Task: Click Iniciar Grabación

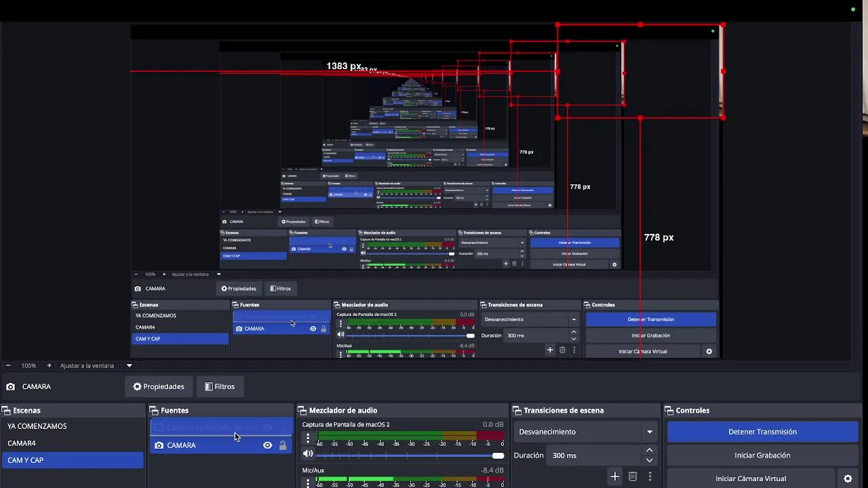Action: pyautogui.click(x=762, y=455)
